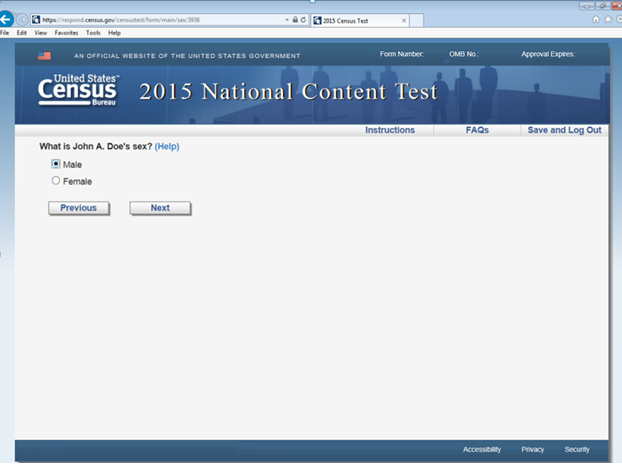Screen dimensions: 622x464
Task: Open the Help menu
Action: (x=114, y=33)
